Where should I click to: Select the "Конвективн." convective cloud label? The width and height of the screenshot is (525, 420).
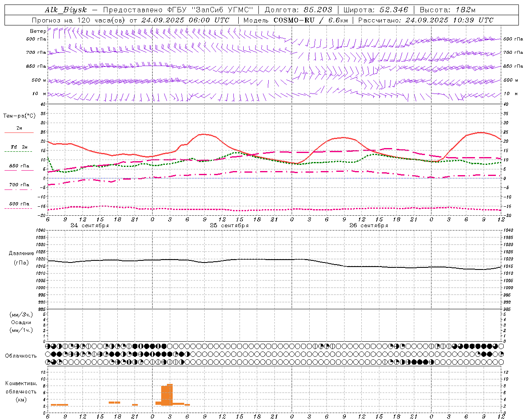click(21, 383)
